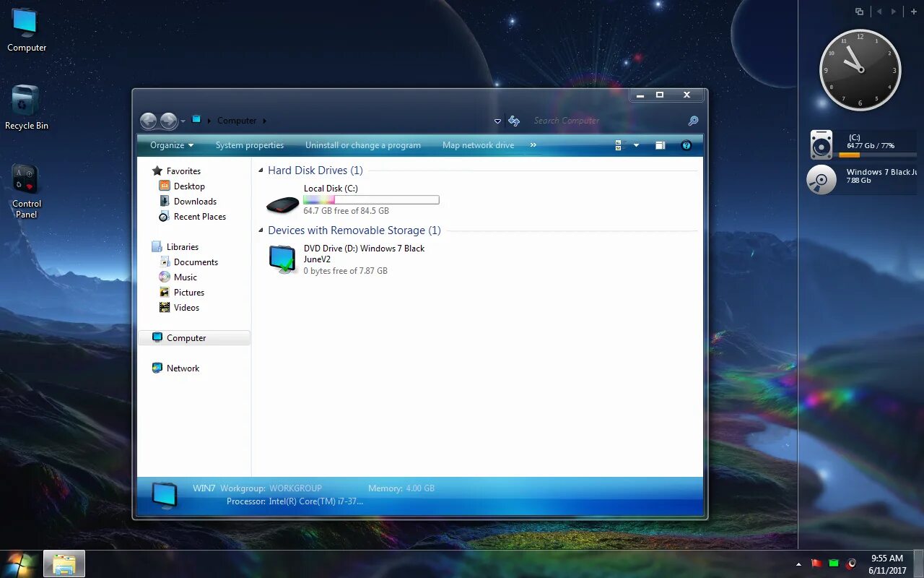Image resolution: width=924 pixels, height=578 pixels.
Task: Click the overflow chevron in the command bar
Action: click(x=533, y=144)
